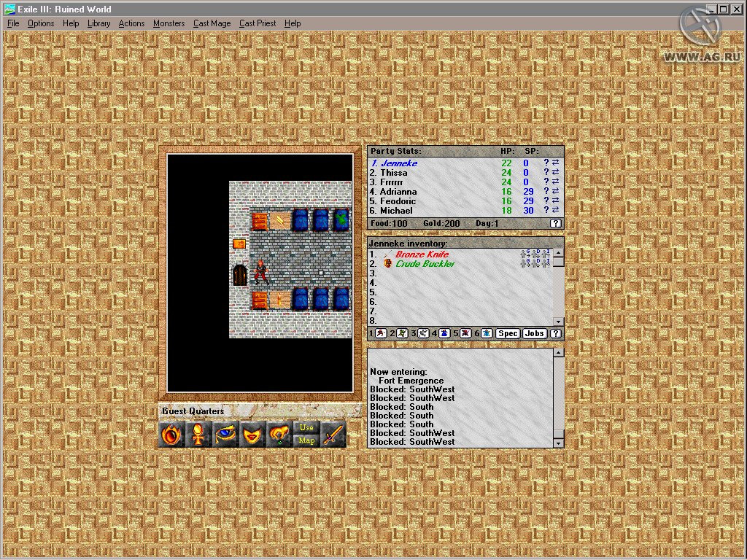Click inventory scrollbar up arrow
Image resolution: width=747 pixels, height=560 pixels.
(x=559, y=253)
